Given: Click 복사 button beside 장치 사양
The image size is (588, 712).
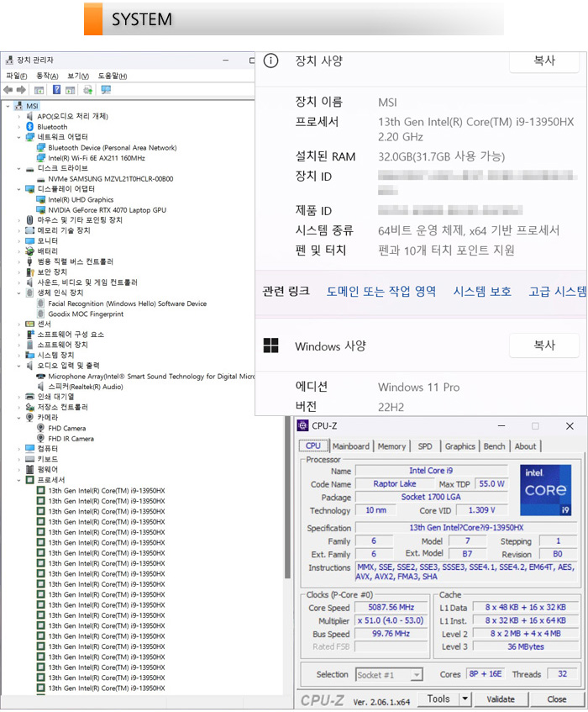Looking at the screenshot, I should click(544, 61).
